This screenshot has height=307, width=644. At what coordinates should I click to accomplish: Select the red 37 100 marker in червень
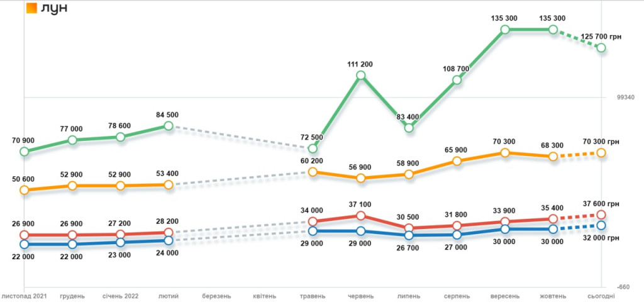(x=361, y=216)
